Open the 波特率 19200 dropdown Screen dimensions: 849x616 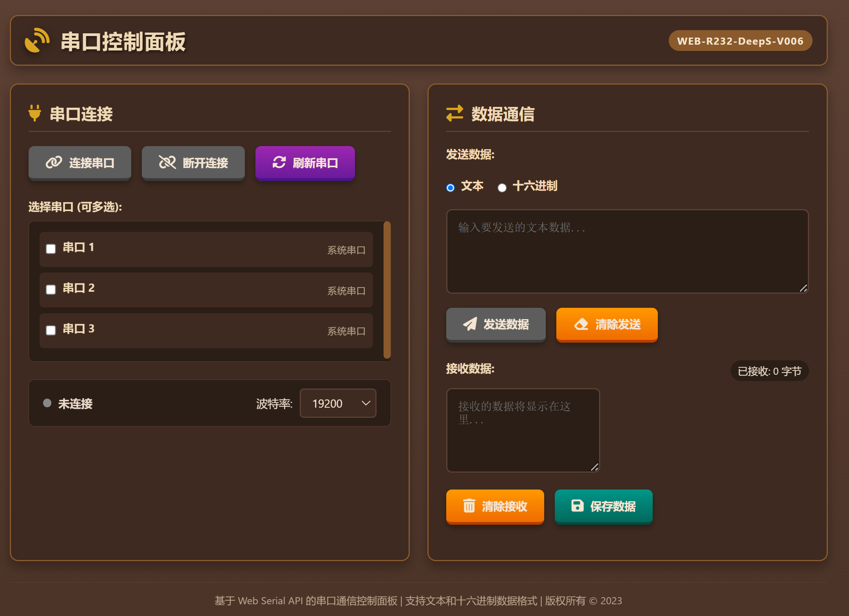point(338,403)
